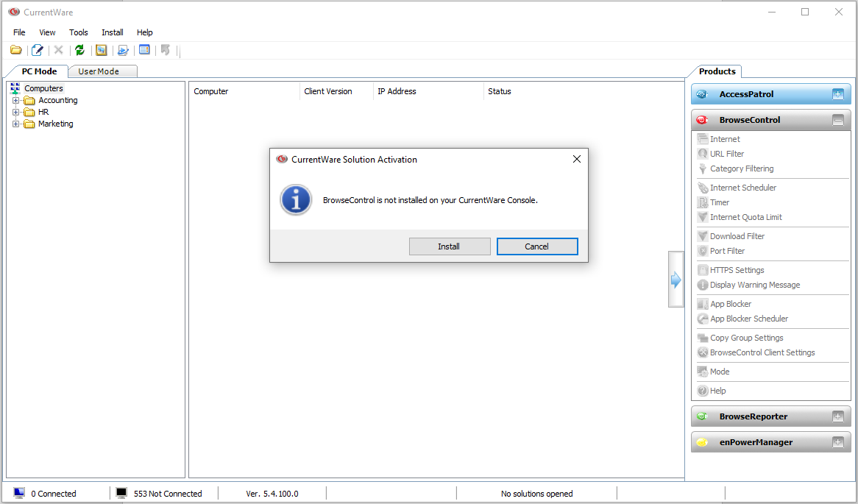
Task: Click the pencil edit toolbar icon
Action: (x=38, y=50)
